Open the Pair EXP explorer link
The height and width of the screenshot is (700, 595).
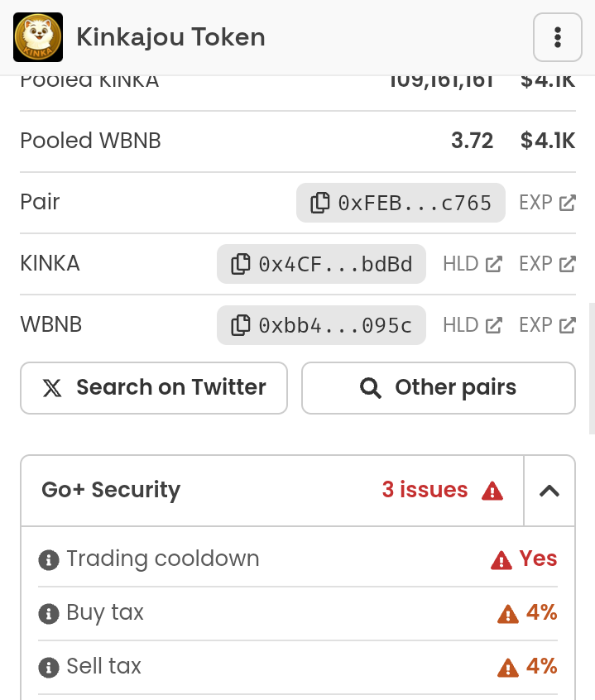(x=547, y=203)
